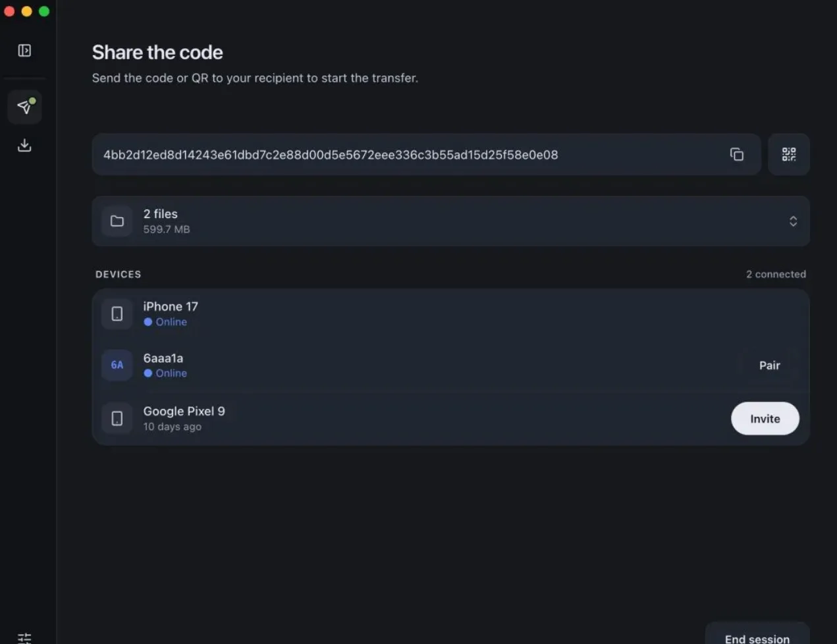The width and height of the screenshot is (837, 644).
Task: Open the Send tab in the sidebar
Action: 25,107
